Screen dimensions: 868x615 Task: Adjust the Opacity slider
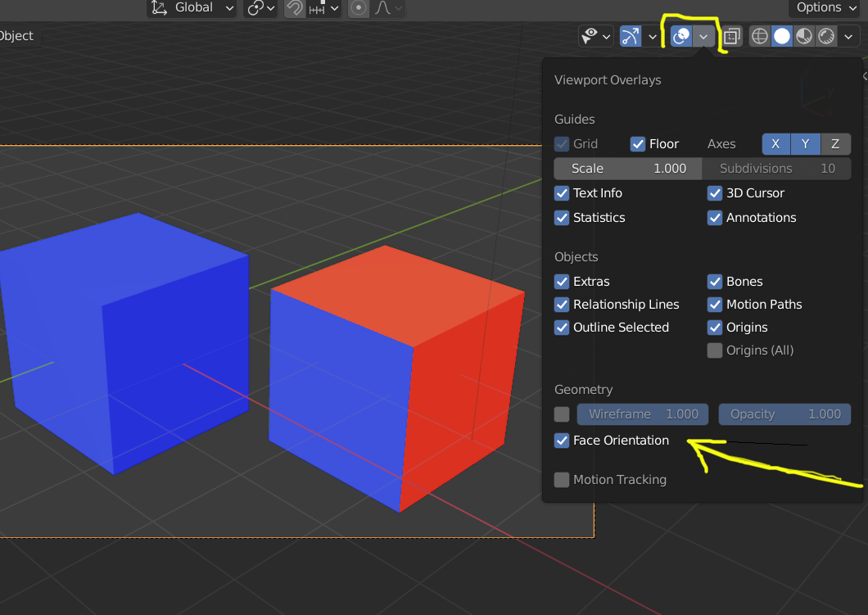click(x=784, y=414)
